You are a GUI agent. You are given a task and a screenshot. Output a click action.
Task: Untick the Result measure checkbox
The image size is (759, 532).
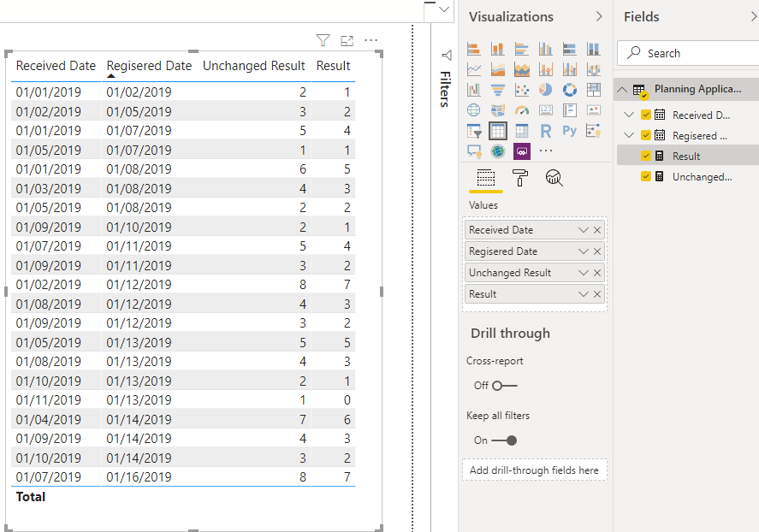(646, 156)
